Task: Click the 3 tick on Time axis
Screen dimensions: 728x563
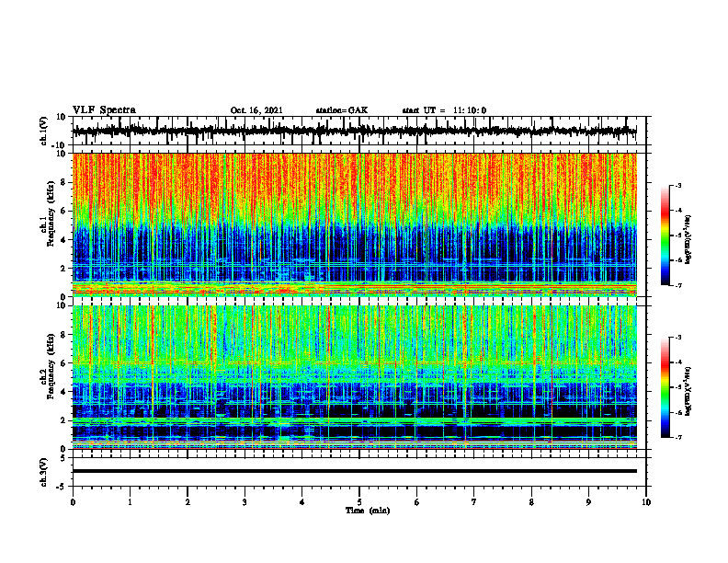Action: click(245, 502)
